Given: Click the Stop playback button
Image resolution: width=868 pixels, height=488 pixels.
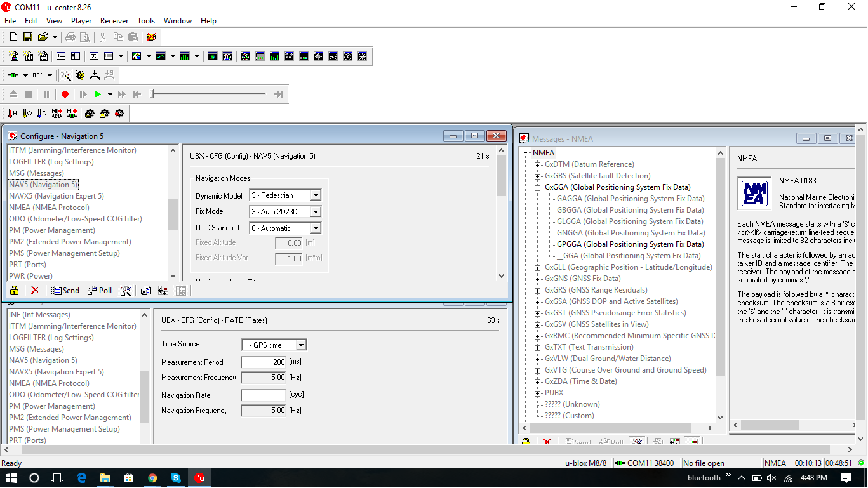Looking at the screenshot, I should tap(28, 94).
